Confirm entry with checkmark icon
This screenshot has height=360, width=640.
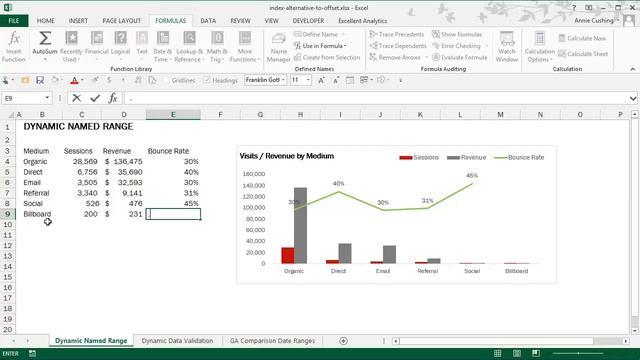point(95,98)
